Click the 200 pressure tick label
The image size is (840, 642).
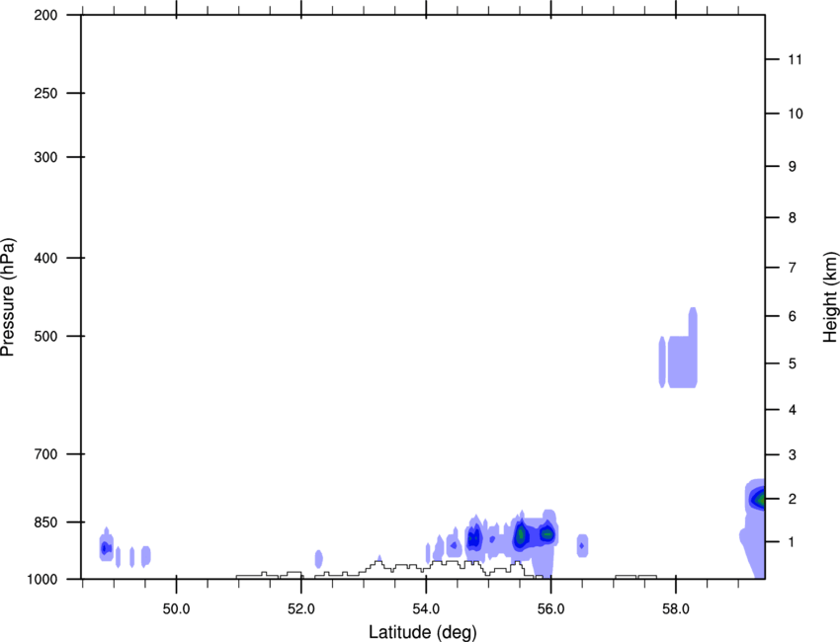pyautogui.click(x=45, y=15)
